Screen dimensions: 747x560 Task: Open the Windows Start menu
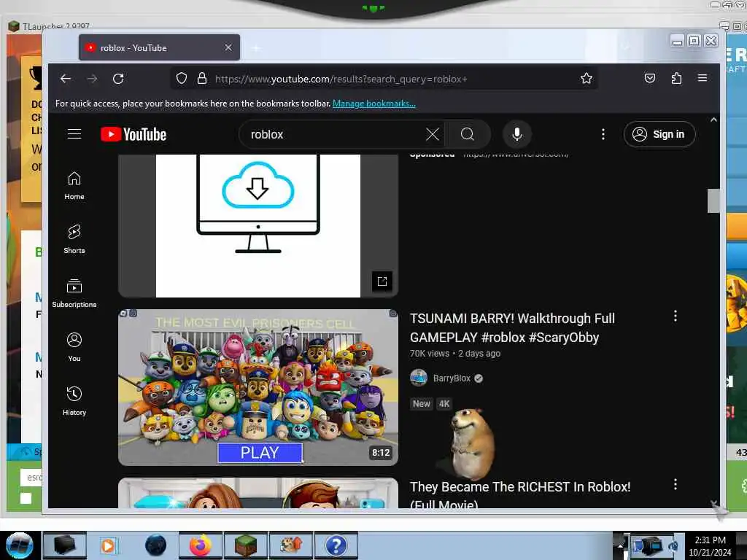tap(19, 545)
